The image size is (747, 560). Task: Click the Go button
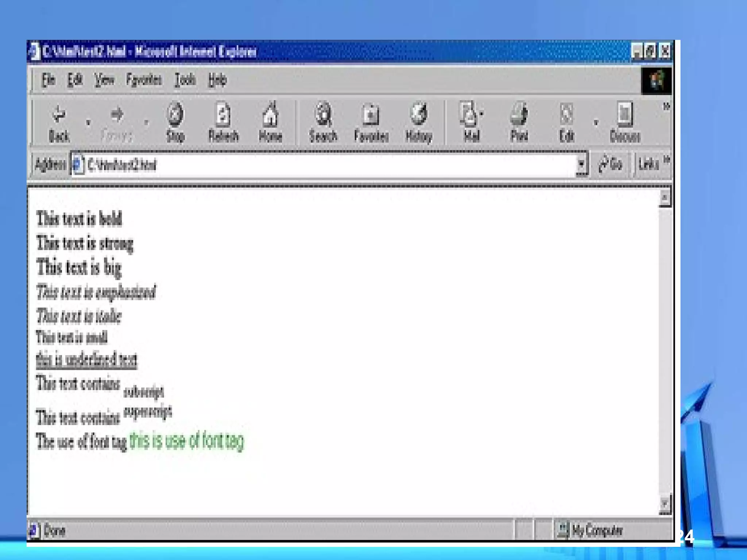pos(611,164)
